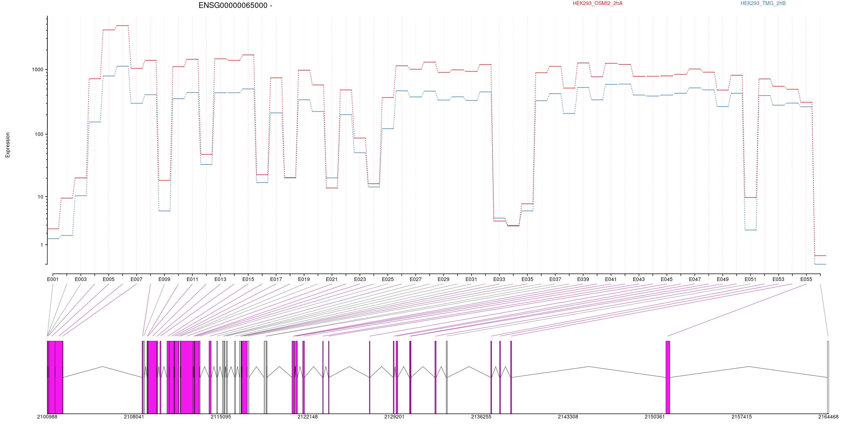Click the exon label E045
This screenshot has width=868, height=434.
point(667,279)
